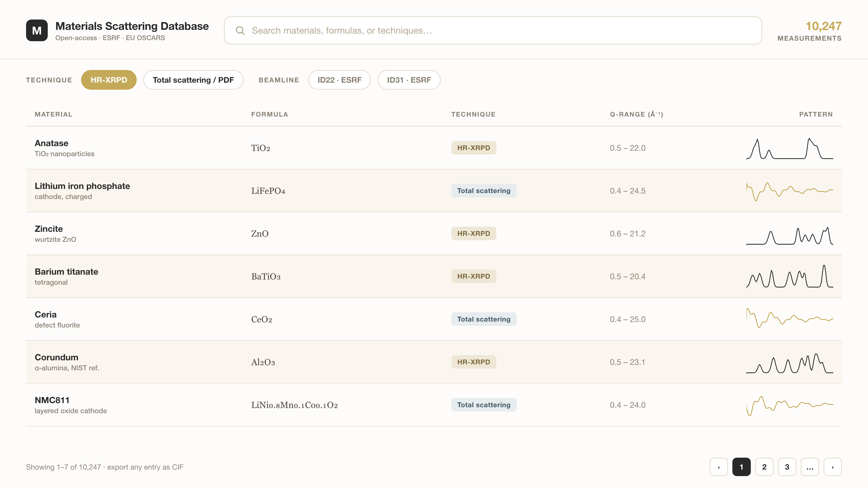868x488 pixels.
Task: Select results page 1
Action: pyautogui.click(x=741, y=467)
